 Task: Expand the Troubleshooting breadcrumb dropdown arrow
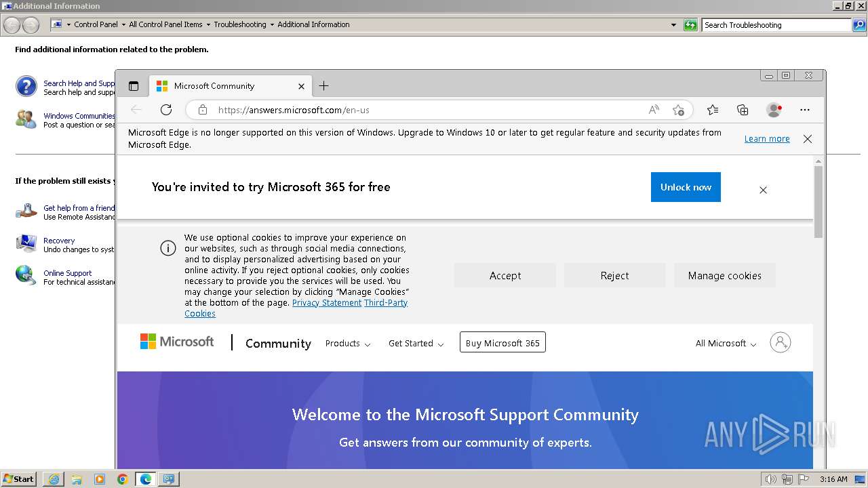click(272, 25)
